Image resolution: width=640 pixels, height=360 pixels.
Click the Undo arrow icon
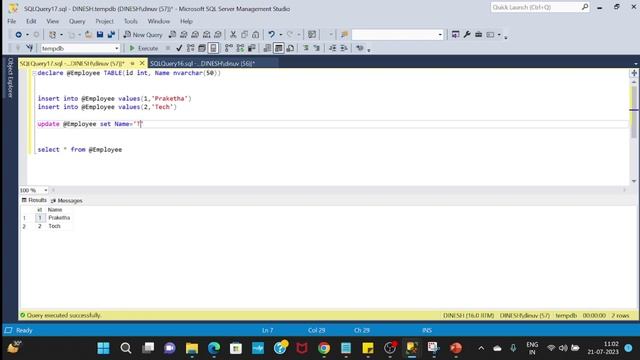coord(271,35)
